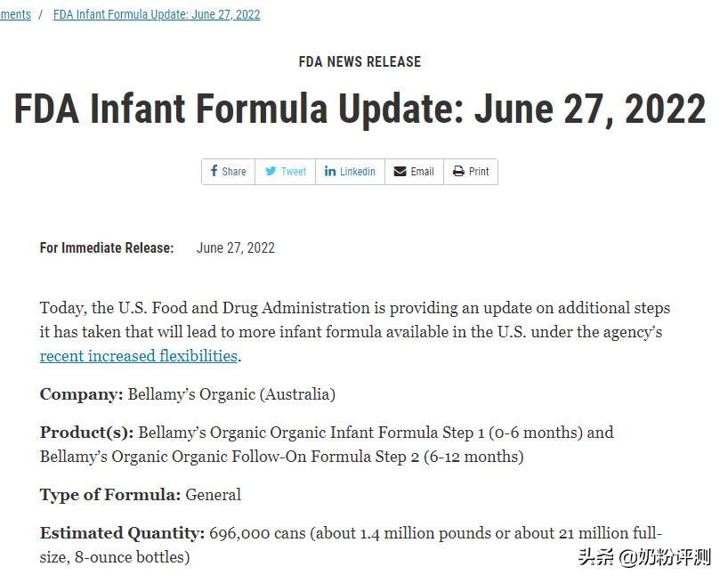Follow the 'recent increased flexibilities' link
728x583 pixels.
coord(139,356)
